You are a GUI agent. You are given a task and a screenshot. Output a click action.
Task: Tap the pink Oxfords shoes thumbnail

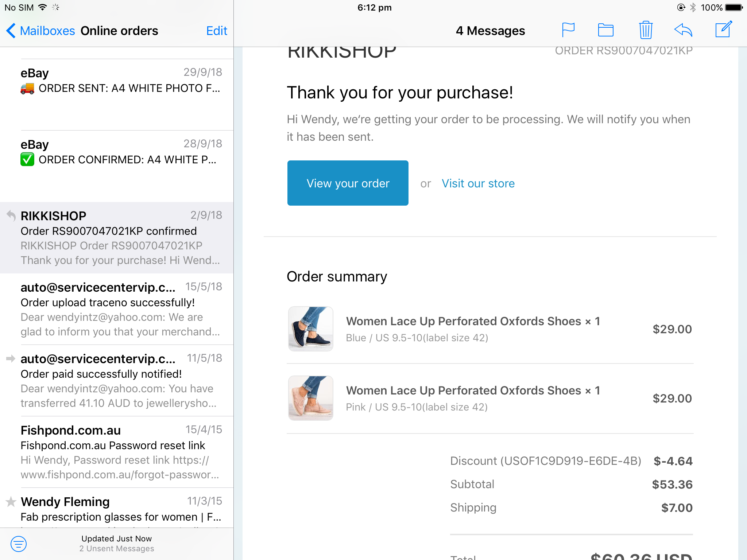click(311, 398)
